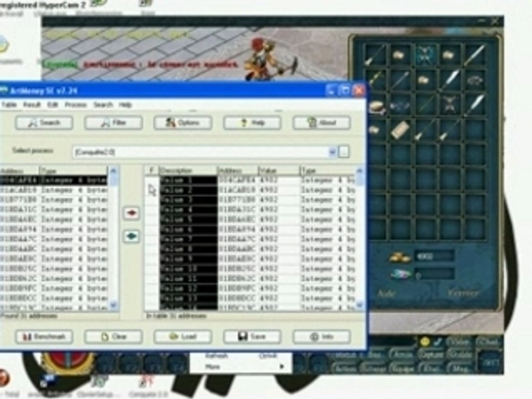Click the Description column header
Screen dimensions: 532x399
tap(188, 170)
